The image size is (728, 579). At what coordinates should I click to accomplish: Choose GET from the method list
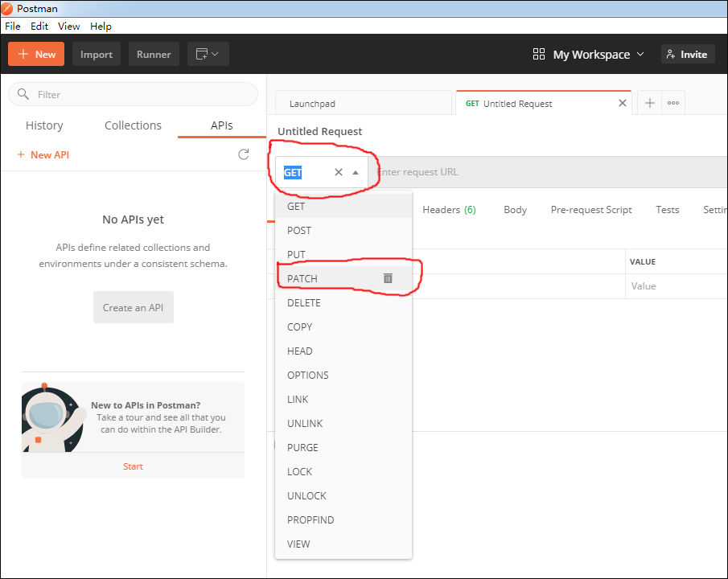tap(343, 206)
